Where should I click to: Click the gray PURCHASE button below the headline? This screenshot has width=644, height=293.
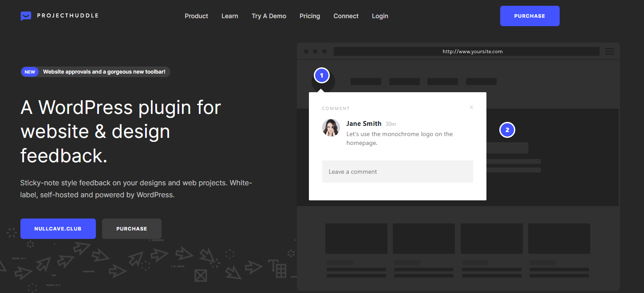click(131, 228)
